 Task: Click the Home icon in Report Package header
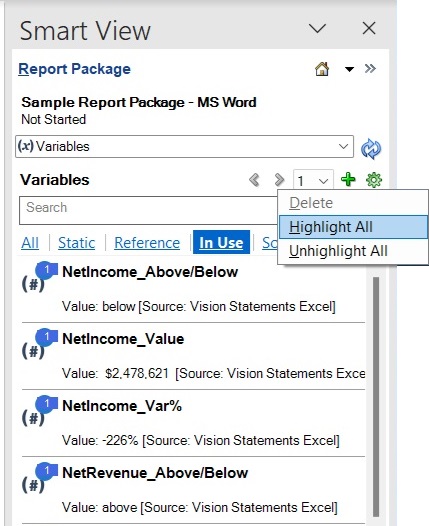pos(322,69)
